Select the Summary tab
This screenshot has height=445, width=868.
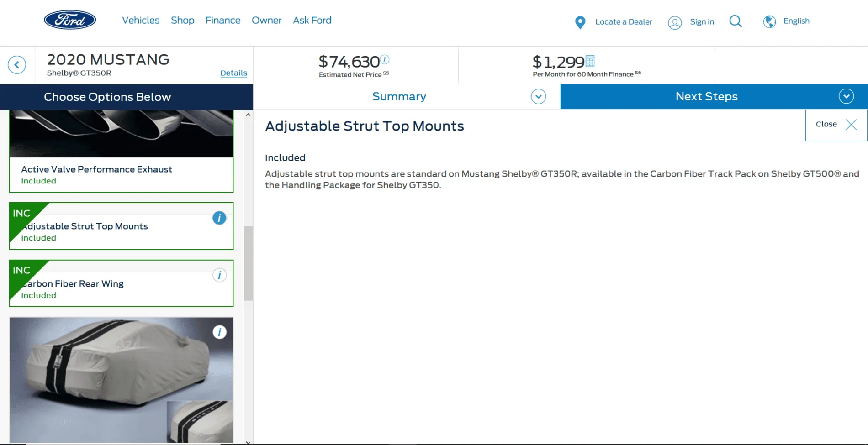[x=399, y=96]
